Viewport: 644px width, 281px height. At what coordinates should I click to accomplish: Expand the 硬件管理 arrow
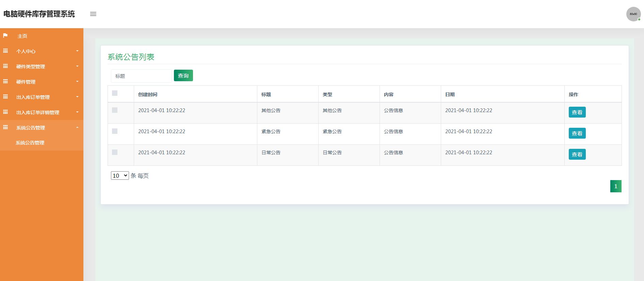(77, 82)
